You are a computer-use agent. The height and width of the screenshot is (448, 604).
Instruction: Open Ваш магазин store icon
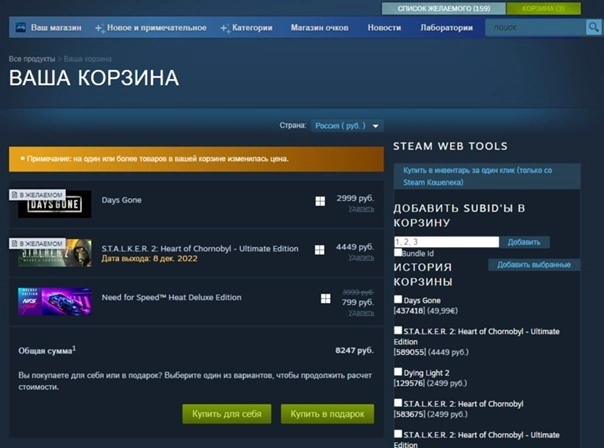point(21,27)
